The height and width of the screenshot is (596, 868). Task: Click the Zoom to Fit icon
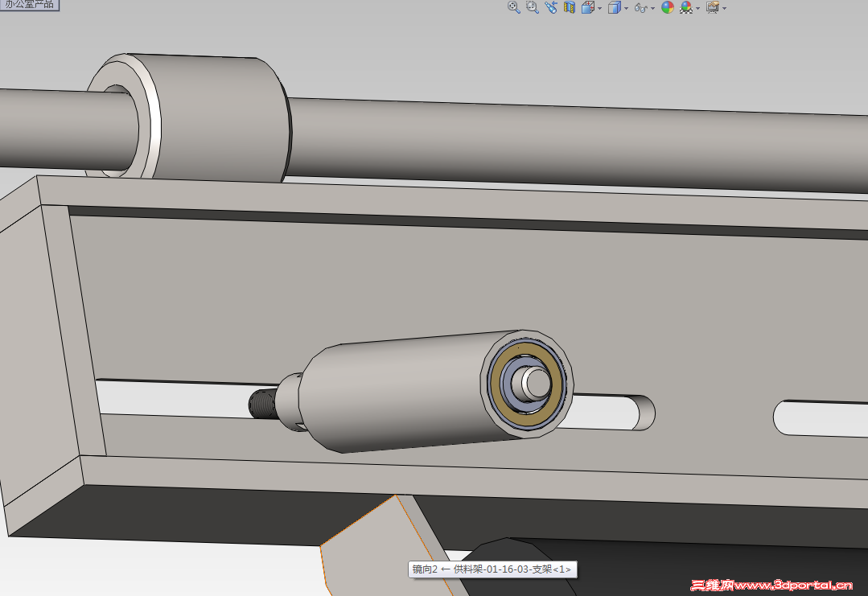click(x=514, y=7)
